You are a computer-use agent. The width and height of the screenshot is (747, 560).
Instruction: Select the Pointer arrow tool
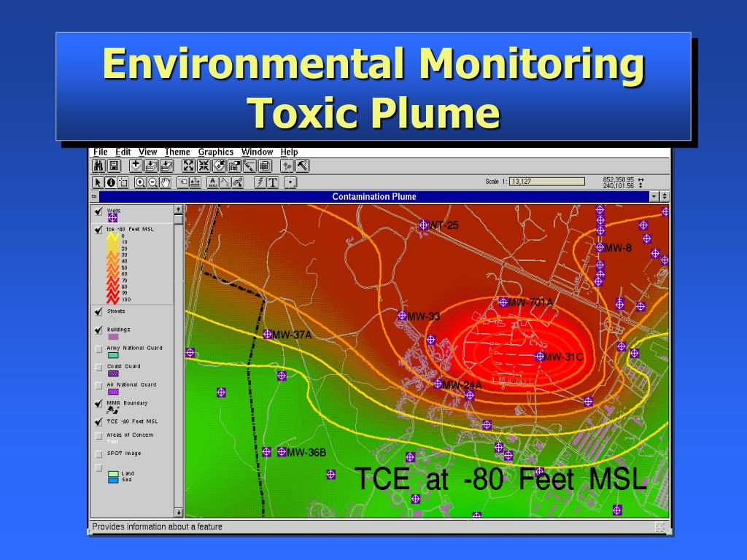[98, 182]
